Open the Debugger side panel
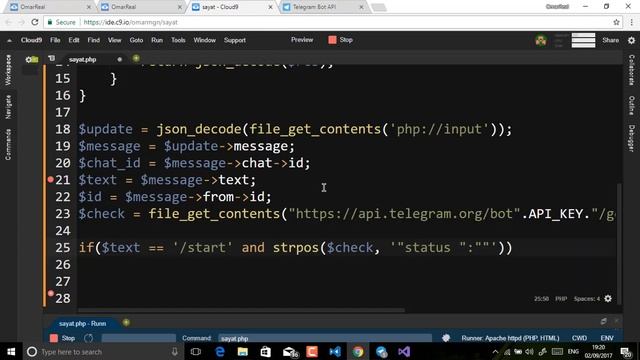640x360 pixels. (x=631, y=138)
